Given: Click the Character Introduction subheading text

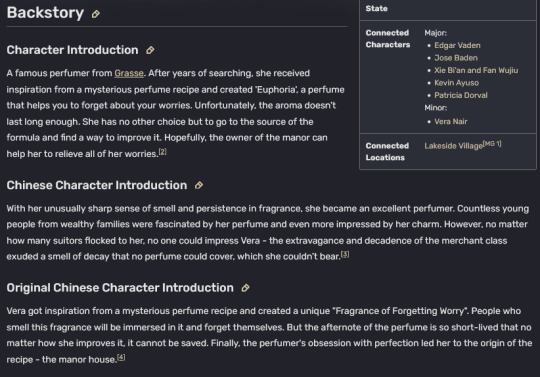Looking at the screenshot, I should 72,50.
